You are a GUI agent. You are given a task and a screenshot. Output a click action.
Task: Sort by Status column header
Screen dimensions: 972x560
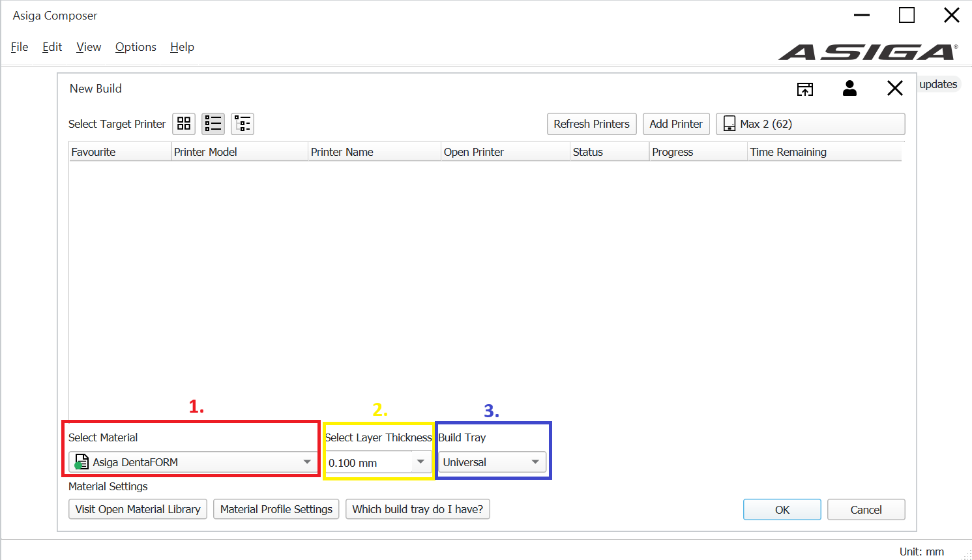[x=610, y=152]
